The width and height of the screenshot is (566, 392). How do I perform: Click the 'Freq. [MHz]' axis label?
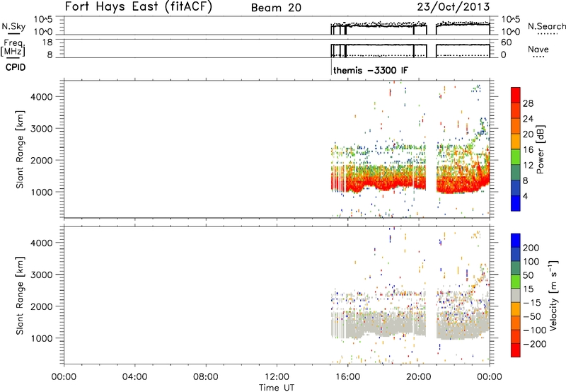13,47
